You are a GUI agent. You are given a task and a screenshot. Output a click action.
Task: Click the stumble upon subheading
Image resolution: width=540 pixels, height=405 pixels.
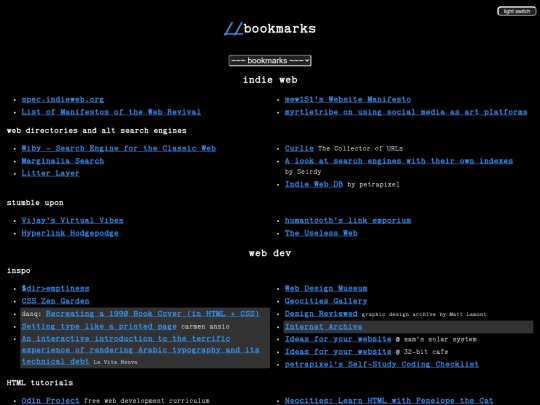(35, 202)
